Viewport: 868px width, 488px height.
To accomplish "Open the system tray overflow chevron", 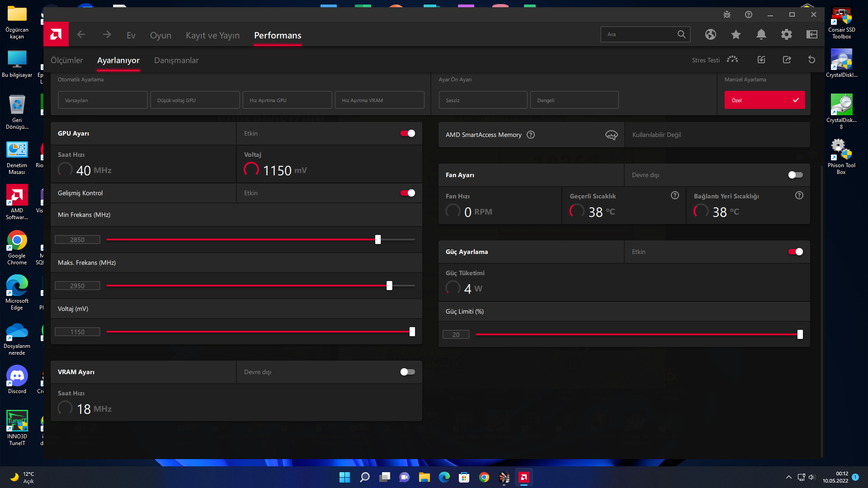I will coord(789,477).
